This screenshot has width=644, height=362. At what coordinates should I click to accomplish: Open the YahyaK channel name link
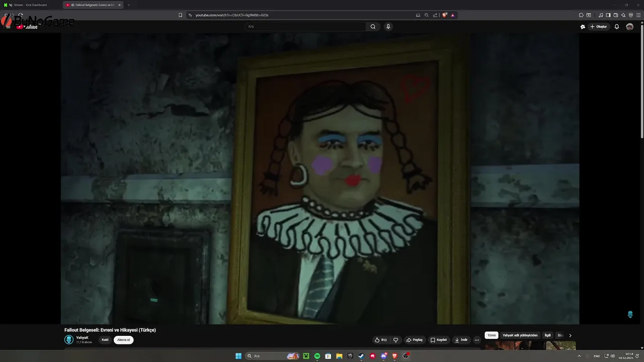point(82,338)
